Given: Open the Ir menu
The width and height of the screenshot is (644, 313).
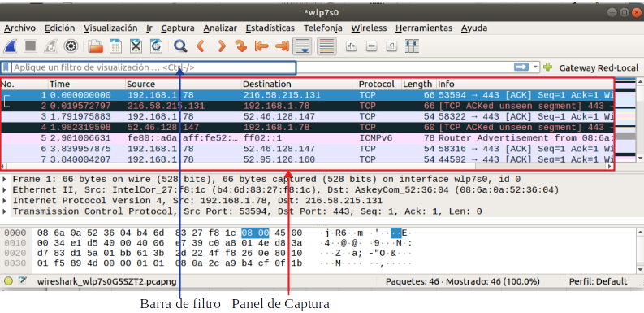Looking at the screenshot, I should [149, 28].
